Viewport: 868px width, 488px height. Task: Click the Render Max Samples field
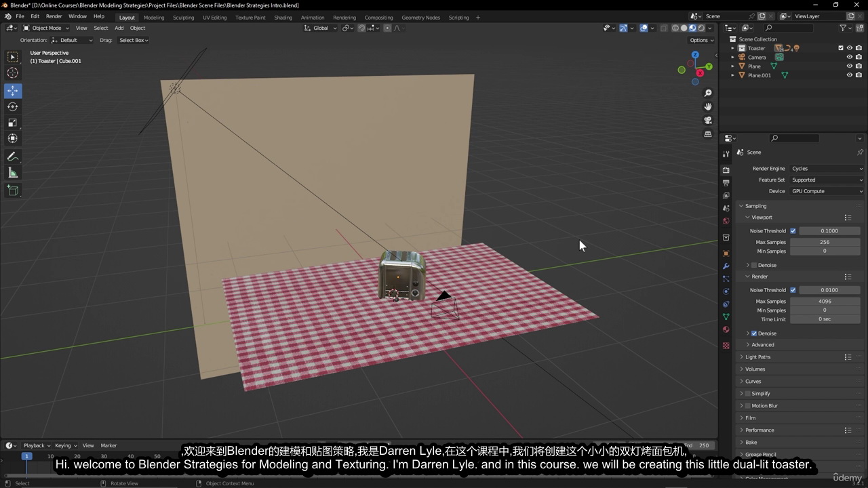pos(825,302)
